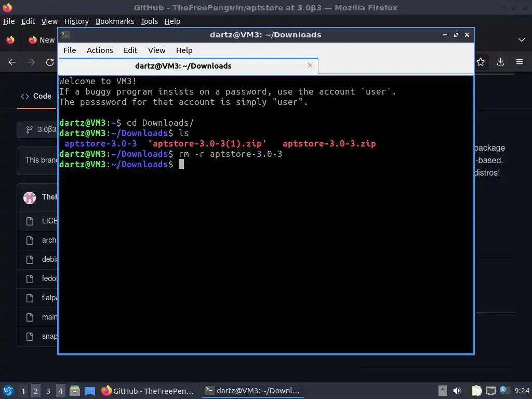The height and width of the screenshot is (399, 532).
Task: Click the terminal cursor at the prompt
Action: coord(181,164)
